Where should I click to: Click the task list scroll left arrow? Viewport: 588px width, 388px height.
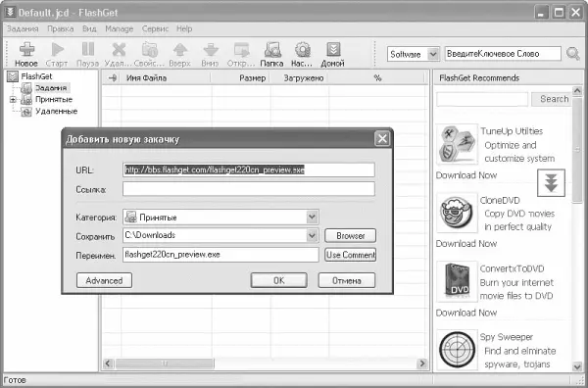(x=108, y=364)
